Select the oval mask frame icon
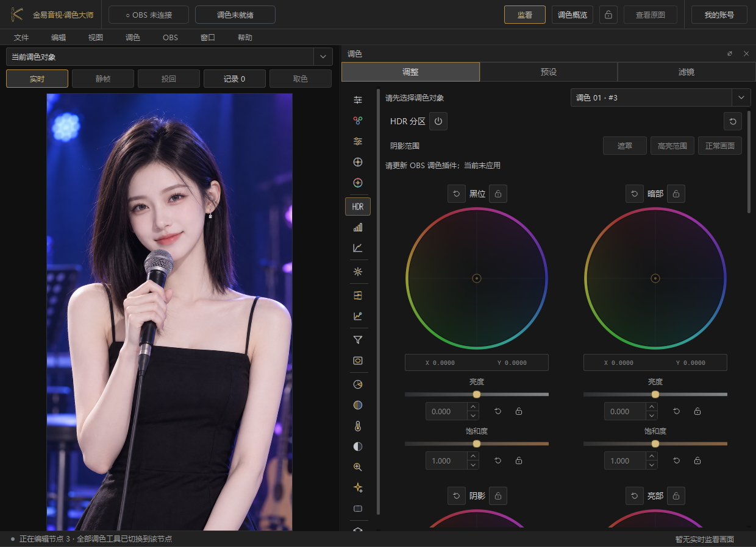Image resolution: width=756 pixels, height=547 pixels. point(358,361)
